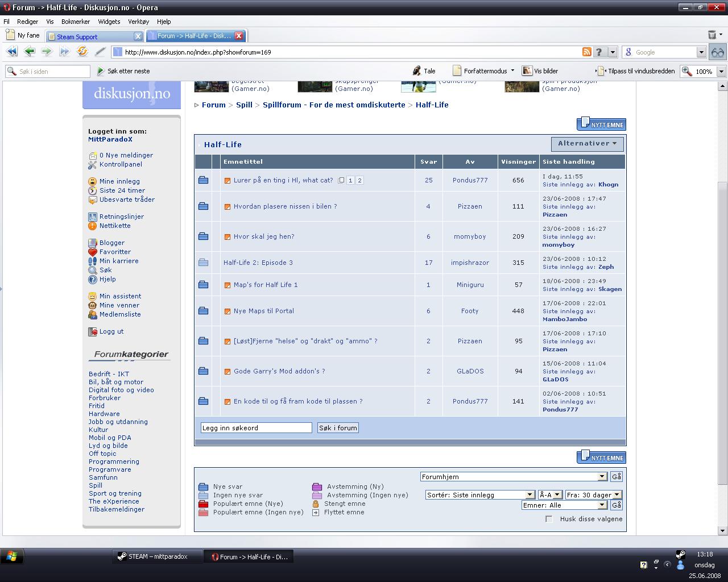Check Husk disse valgene
The image size is (728, 582).
point(549,519)
